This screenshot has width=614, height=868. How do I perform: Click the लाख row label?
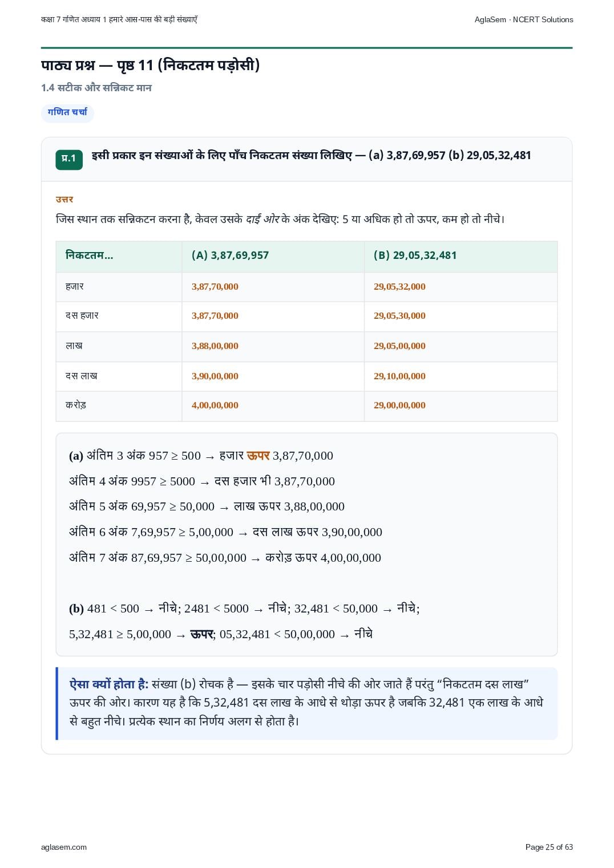(74, 346)
